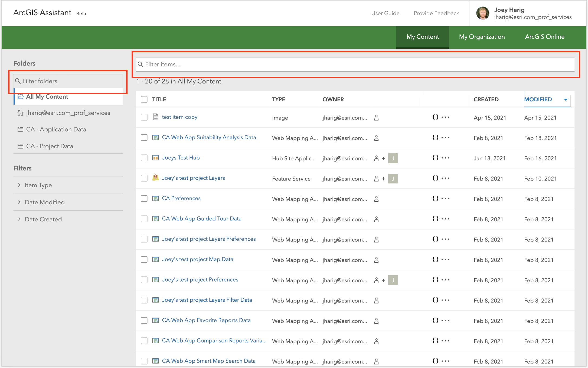Sort by the Type column header
Screen dimensions: 588x368
point(279,99)
